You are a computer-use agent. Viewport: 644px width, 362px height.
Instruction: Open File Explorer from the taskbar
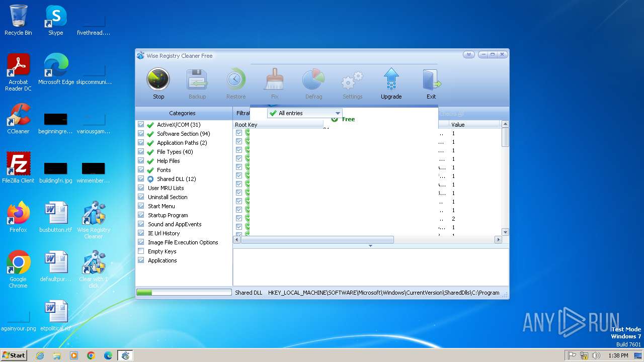coord(57,355)
